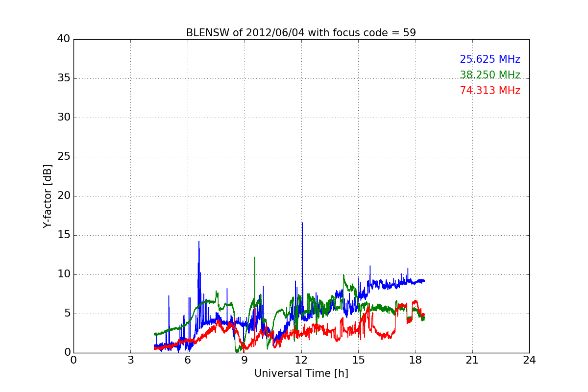Click the blue spike peak near 6.6 h
The width and height of the screenshot is (588, 392).
point(199,242)
